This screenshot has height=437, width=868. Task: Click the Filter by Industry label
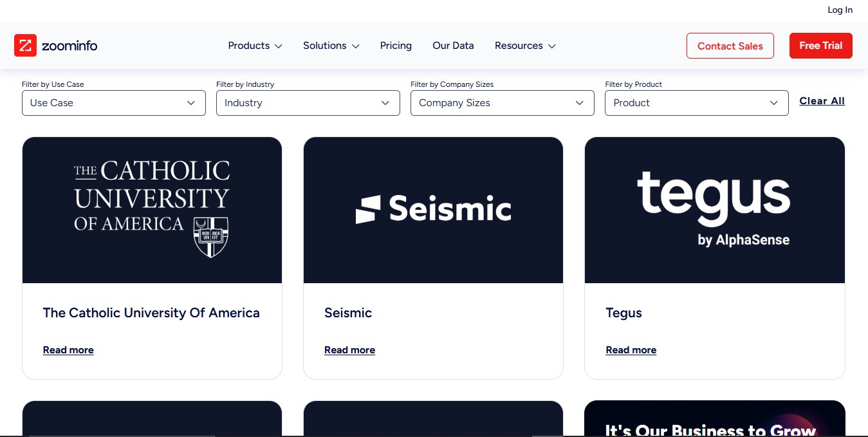[245, 84]
